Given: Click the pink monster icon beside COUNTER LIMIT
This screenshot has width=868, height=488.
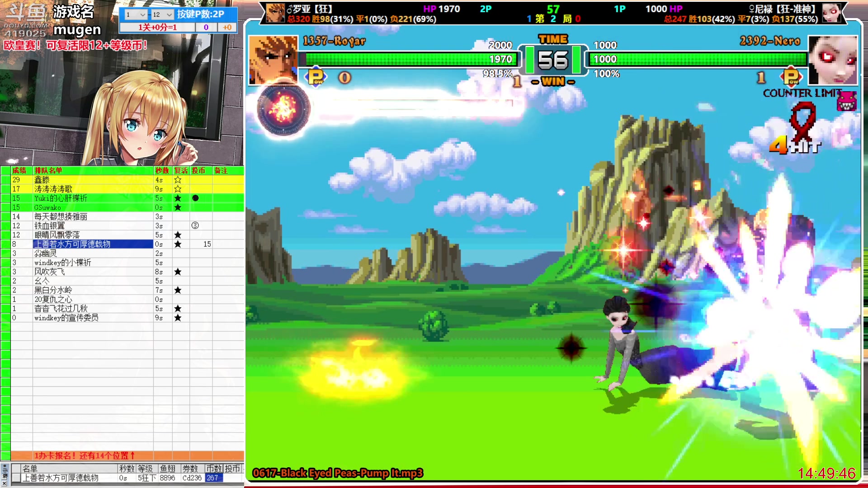Looking at the screenshot, I should click(x=846, y=101).
